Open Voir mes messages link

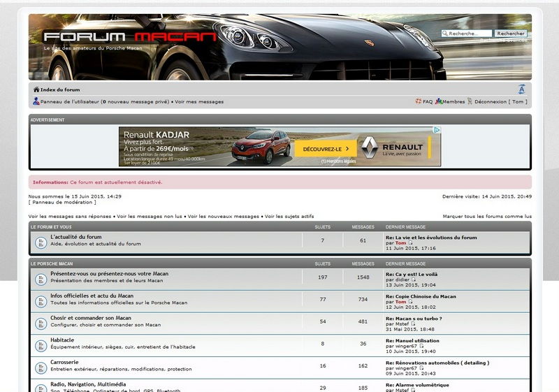coord(199,101)
